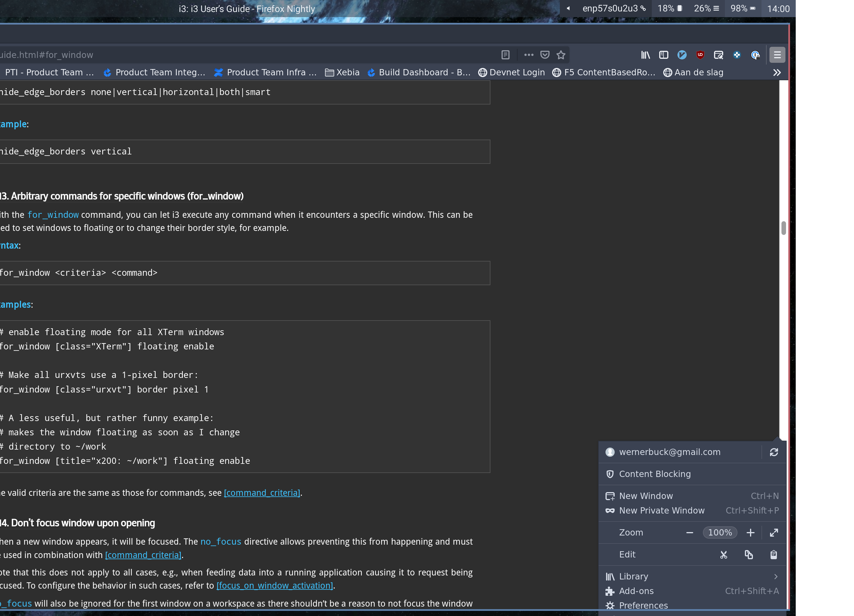Enter full screen using the arrows icon
This screenshot has height=616, width=854.
click(774, 532)
